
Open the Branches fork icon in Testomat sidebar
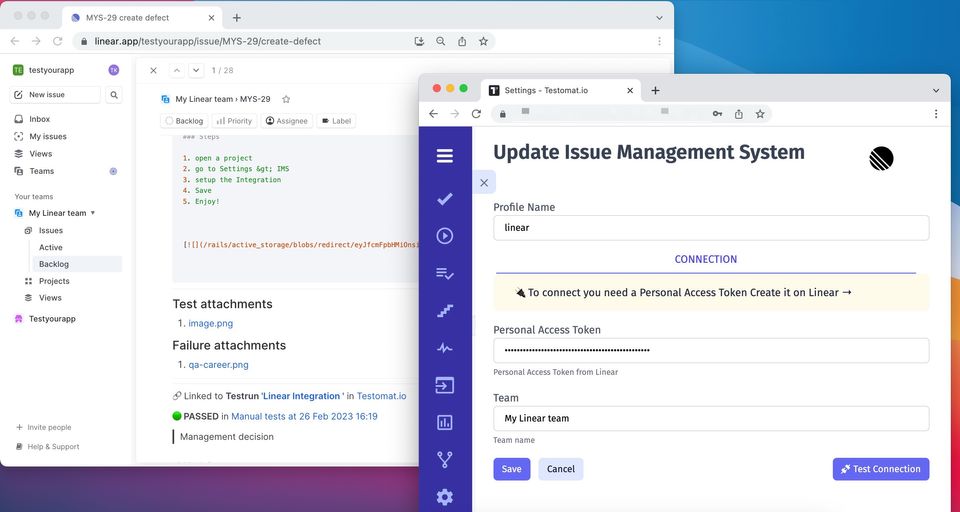click(x=444, y=459)
